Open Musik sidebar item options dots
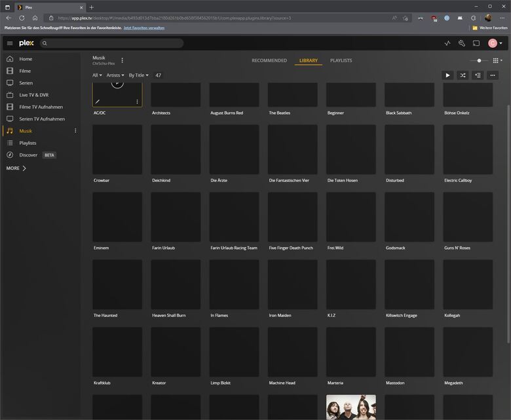This screenshot has height=420, width=511. [75, 130]
